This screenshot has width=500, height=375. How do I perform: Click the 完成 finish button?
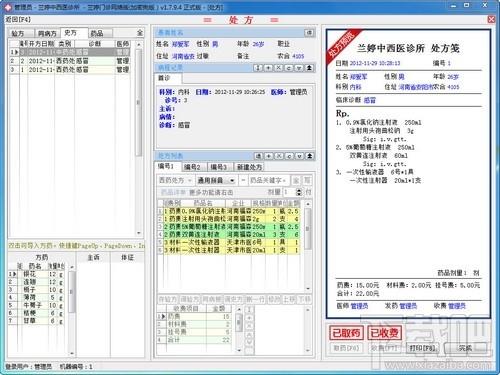[x=465, y=348]
